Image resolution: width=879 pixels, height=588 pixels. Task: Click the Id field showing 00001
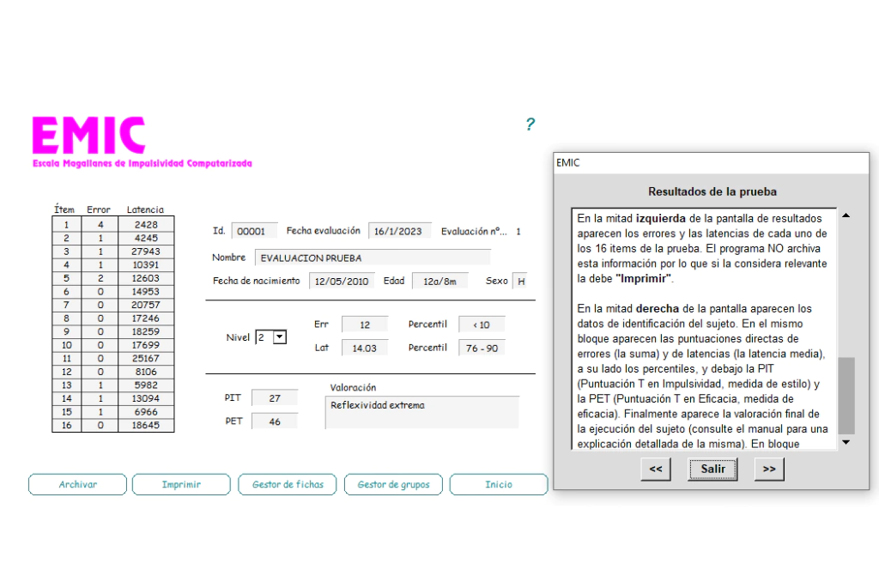254,232
